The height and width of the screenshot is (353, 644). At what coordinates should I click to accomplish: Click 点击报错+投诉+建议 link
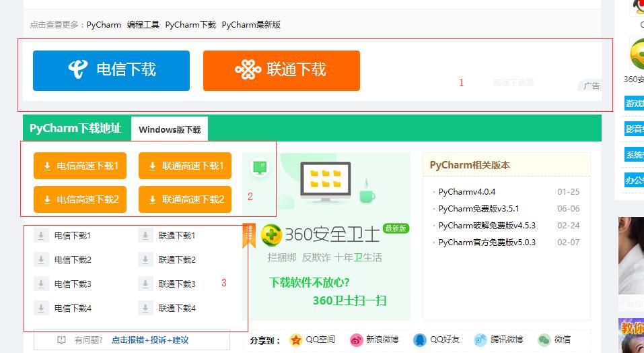tap(150, 340)
